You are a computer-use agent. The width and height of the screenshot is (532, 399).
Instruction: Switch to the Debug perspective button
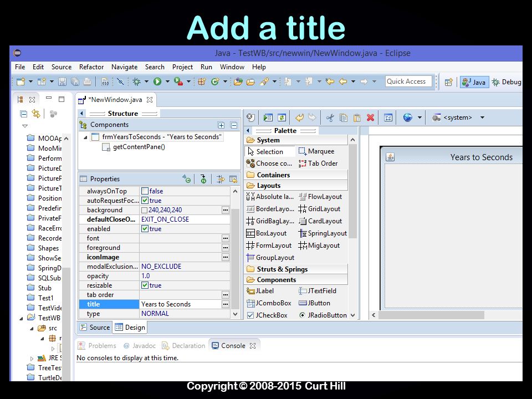(507, 82)
